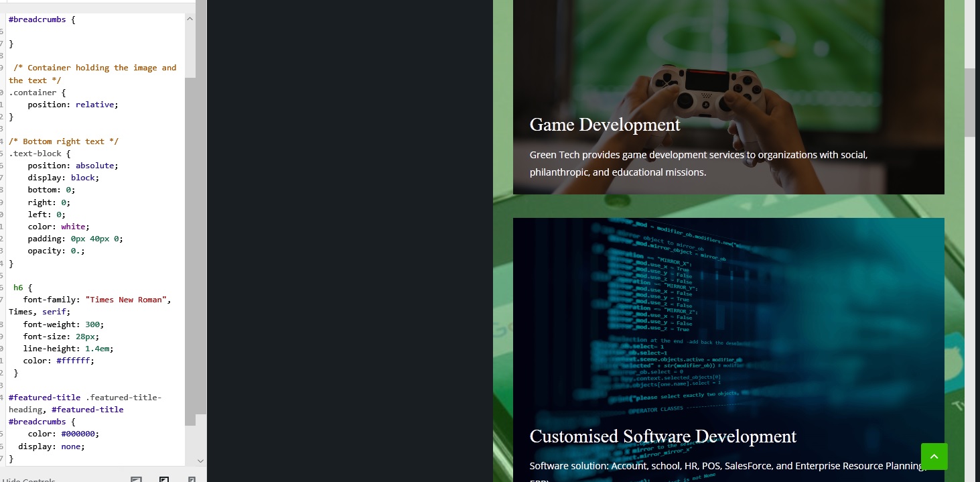This screenshot has height=482, width=980.
Task: Click the '/* Bottom right text */' comment
Action: coord(64,141)
